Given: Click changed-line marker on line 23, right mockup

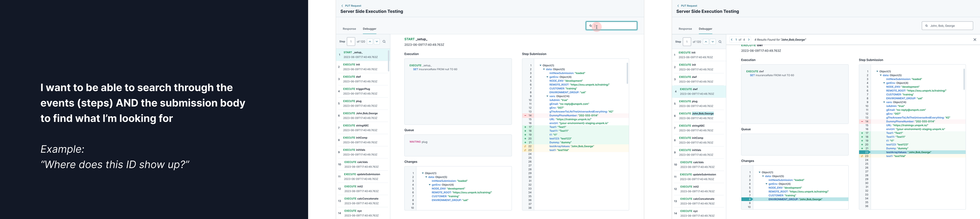Looking at the screenshot, I should click(x=862, y=156).
